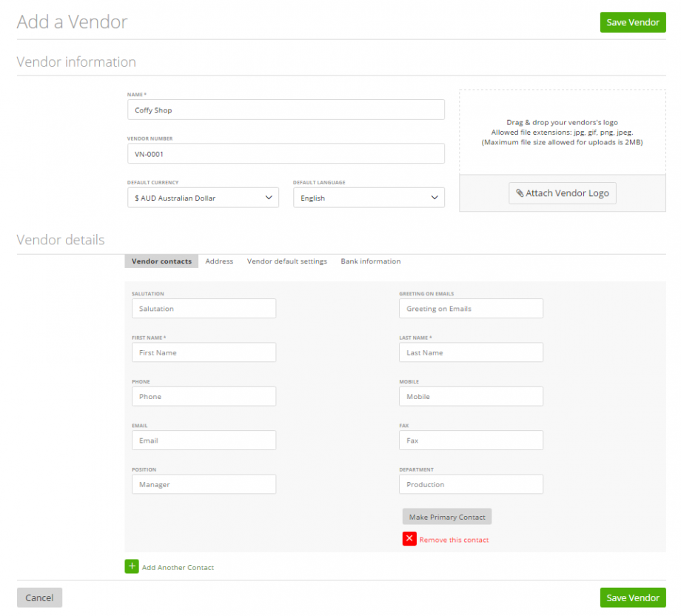Click Add Another Contact
Image resolution: width=681 pixels, height=616 pixels.
click(178, 566)
